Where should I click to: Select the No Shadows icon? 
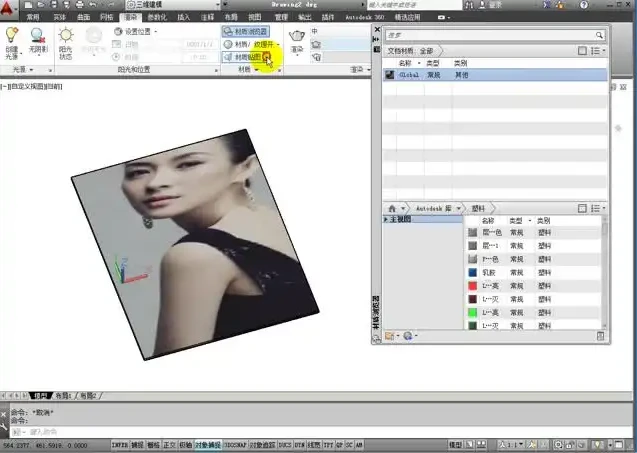click(x=38, y=36)
